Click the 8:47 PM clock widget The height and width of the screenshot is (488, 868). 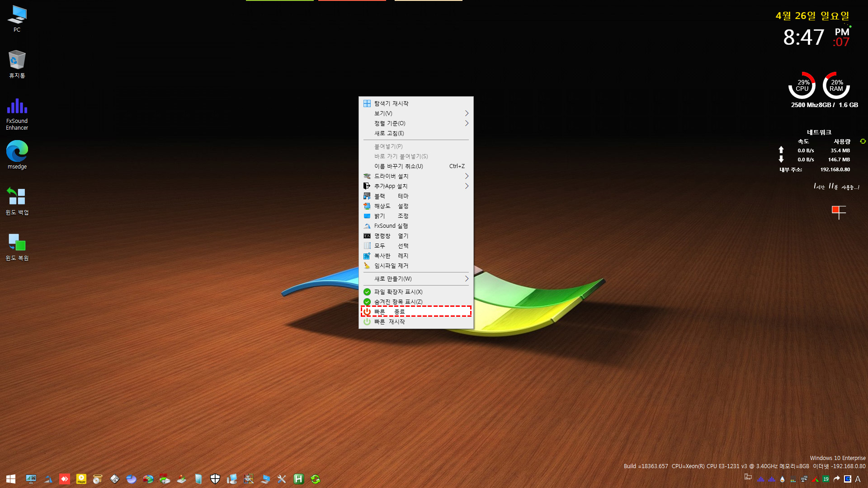tap(816, 37)
